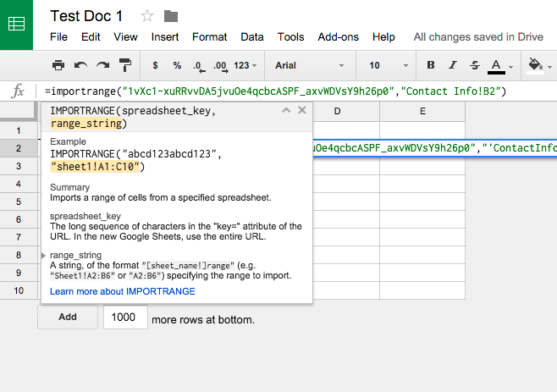Click into the formula bar
Viewport: 557px width, 392px height.
tap(298, 91)
